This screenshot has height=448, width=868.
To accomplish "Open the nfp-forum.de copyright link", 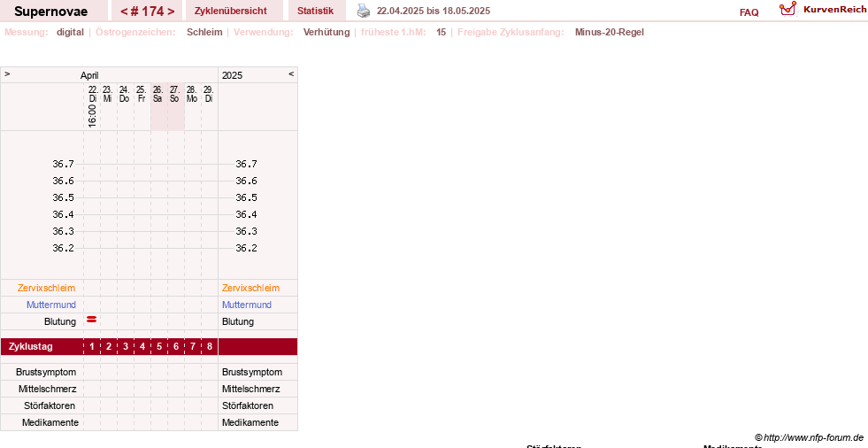I will 809,437.
